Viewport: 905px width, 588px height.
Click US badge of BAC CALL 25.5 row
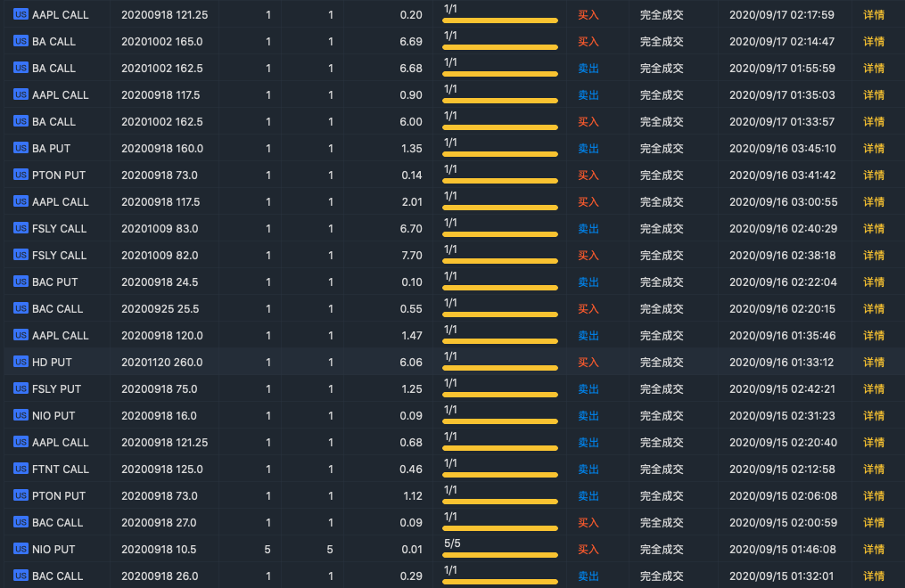click(21, 308)
